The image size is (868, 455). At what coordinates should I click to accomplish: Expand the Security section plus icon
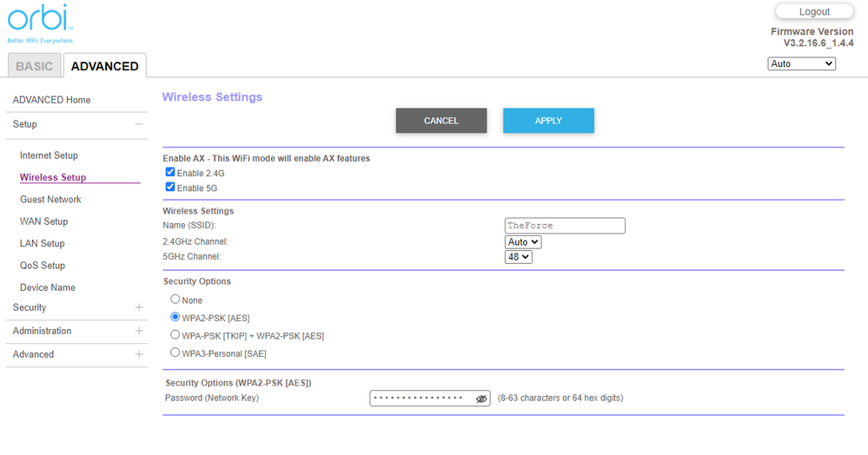click(x=139, y=307)
